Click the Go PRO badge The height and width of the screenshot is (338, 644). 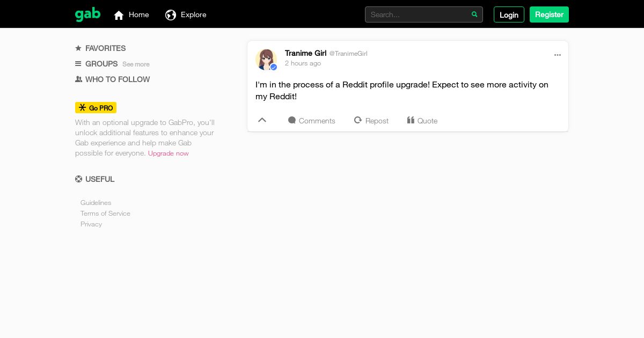coord(96,108)
